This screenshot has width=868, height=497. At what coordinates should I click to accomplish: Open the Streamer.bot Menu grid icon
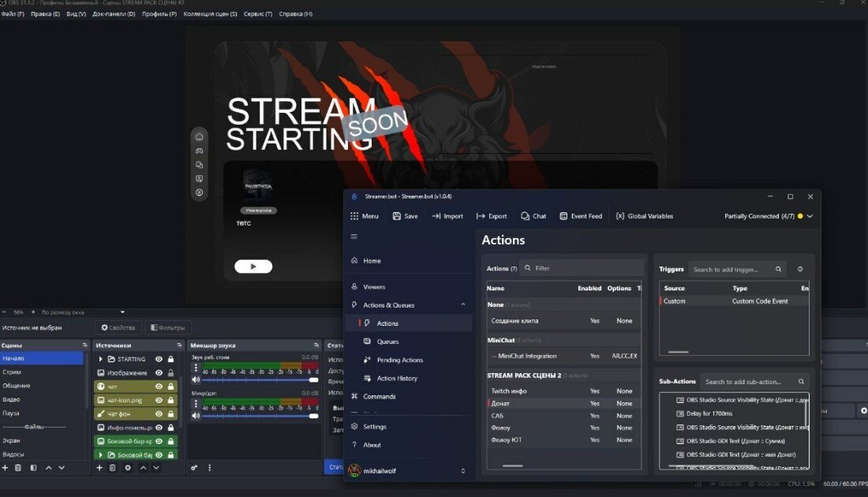[x=354, y=216]
